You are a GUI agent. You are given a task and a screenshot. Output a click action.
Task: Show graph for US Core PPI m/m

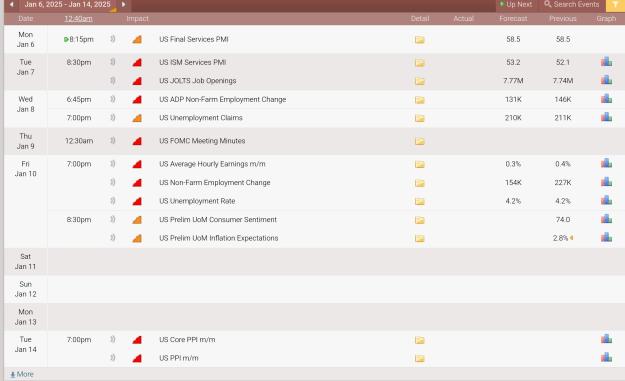(x=606, y=338)
